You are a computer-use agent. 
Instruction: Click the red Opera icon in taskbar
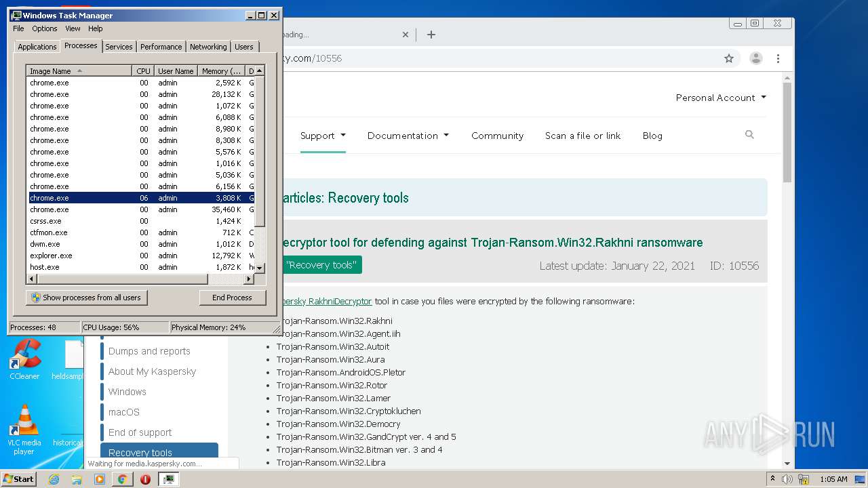tap(145, 479)
